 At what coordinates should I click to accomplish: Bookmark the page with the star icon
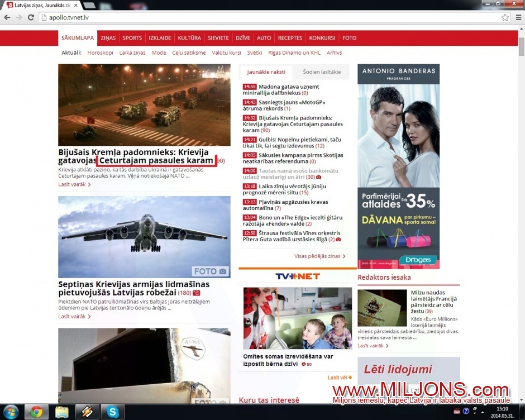click(505, 17)
